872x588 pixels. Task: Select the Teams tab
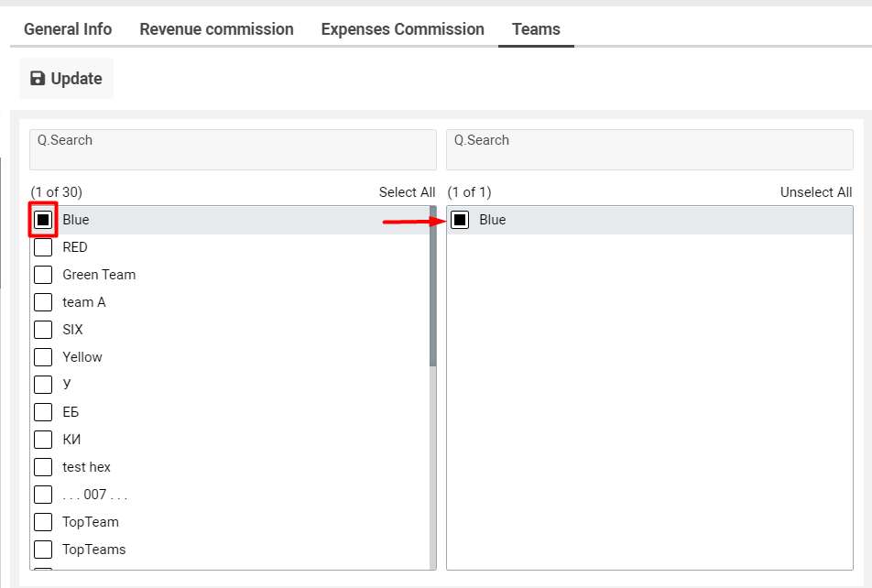[x=536, y=28]
